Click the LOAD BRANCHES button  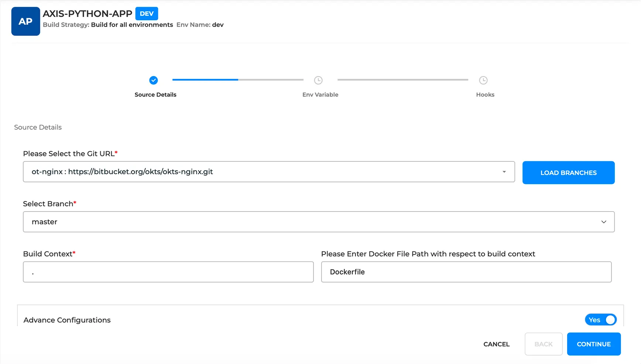[x=568, y=173]
